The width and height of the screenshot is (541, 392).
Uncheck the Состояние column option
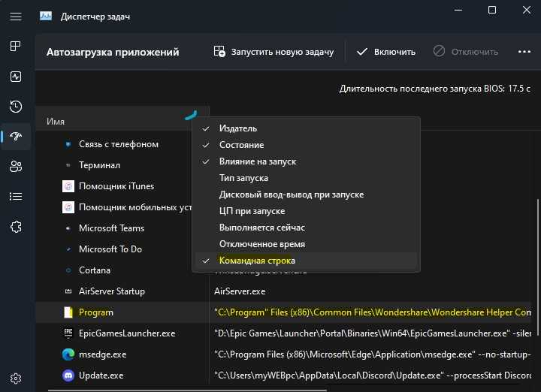tap(306, 145)
